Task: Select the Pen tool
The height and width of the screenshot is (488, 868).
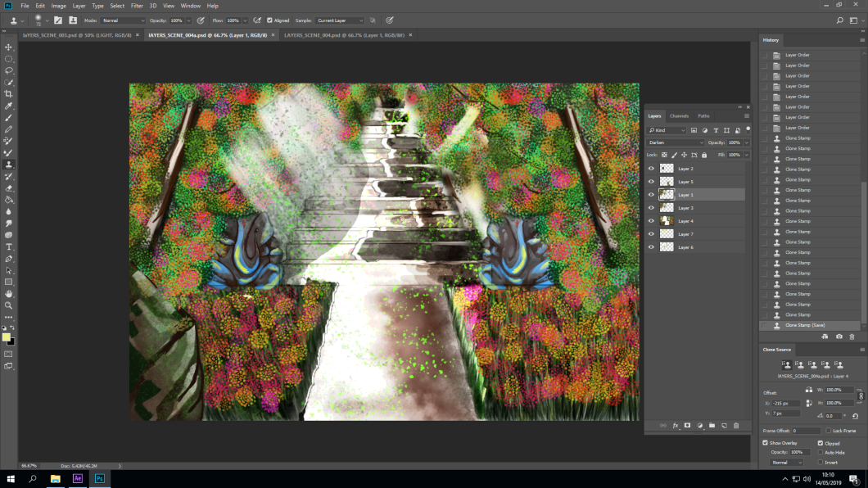Action: (x=9, y=259)
